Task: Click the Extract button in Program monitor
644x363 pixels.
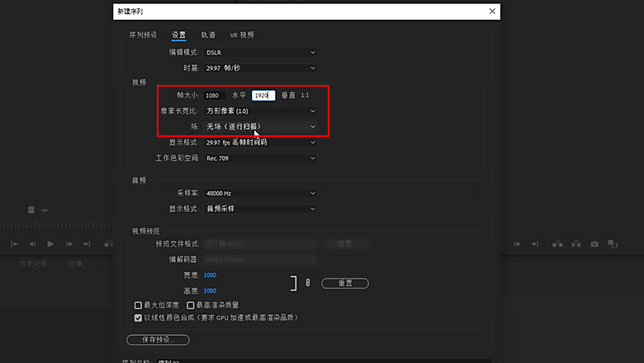Action: click(x=575, y=244)
